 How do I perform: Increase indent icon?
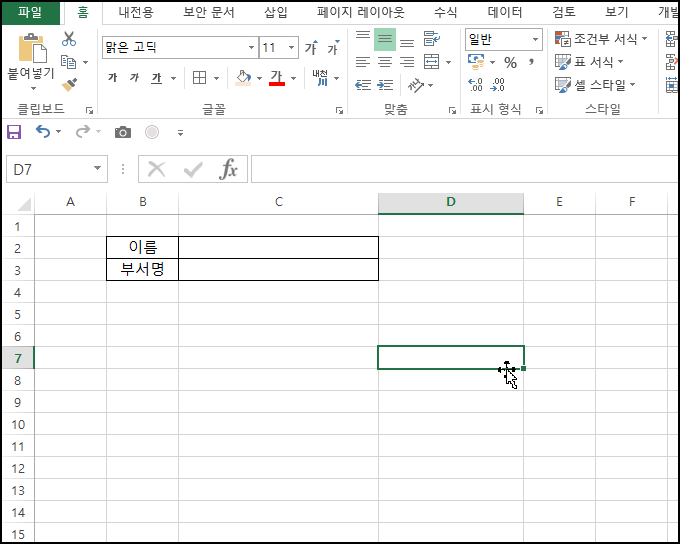(x=385, y=85)
